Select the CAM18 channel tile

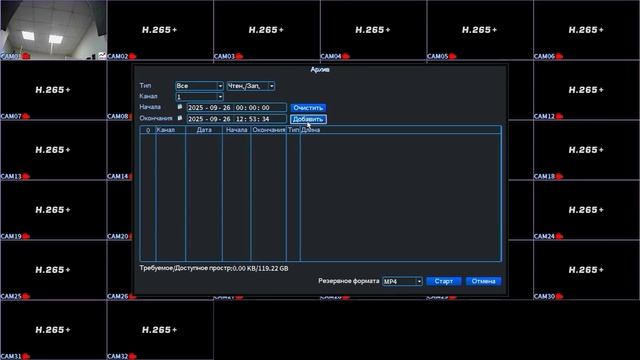[586, 150]
